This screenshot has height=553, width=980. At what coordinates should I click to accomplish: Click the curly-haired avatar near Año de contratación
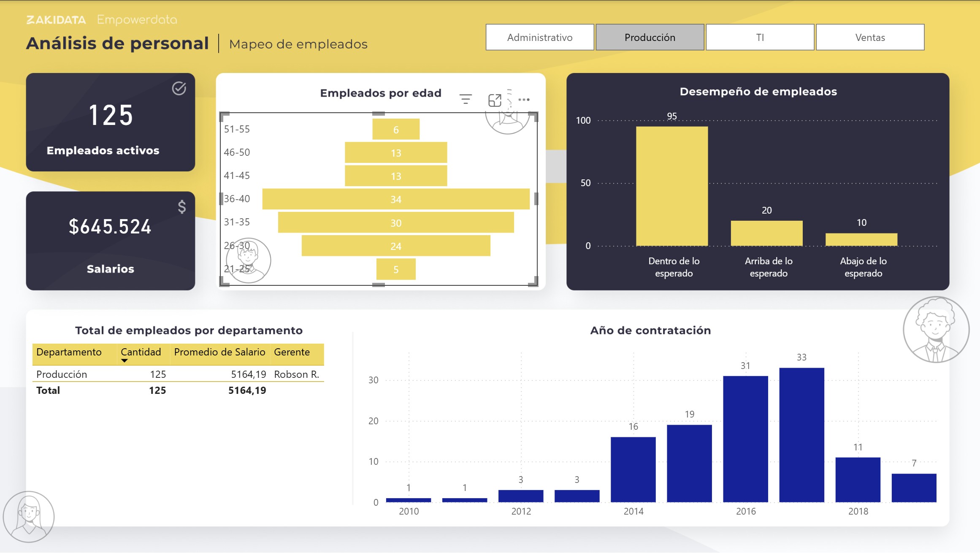click(936, 330)
